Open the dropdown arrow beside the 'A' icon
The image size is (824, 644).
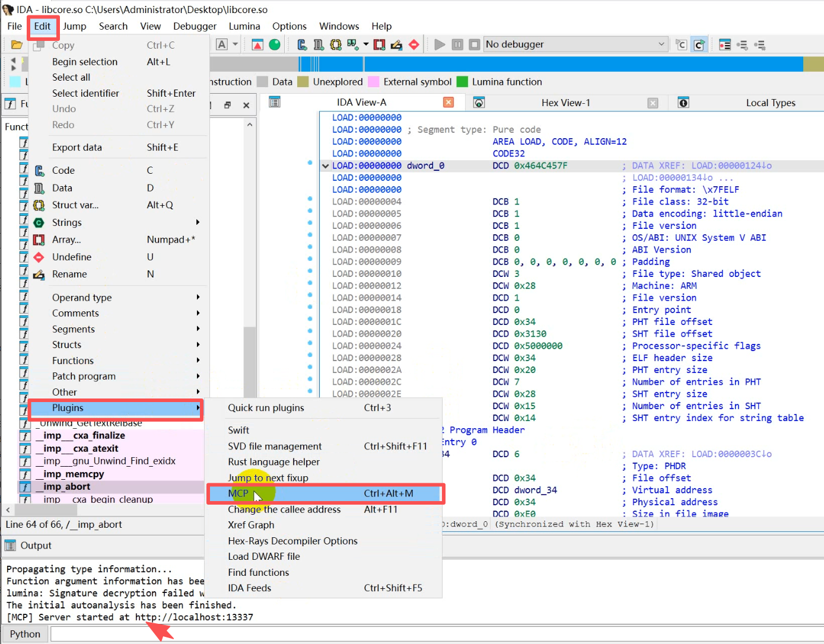click(x=235, y=44)
